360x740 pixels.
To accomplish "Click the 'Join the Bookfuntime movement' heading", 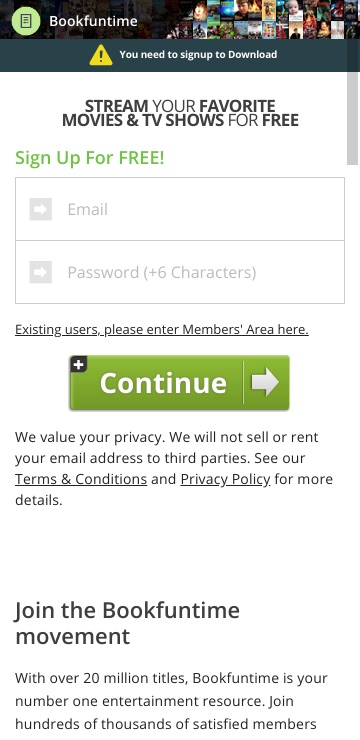I will point(127,623).
